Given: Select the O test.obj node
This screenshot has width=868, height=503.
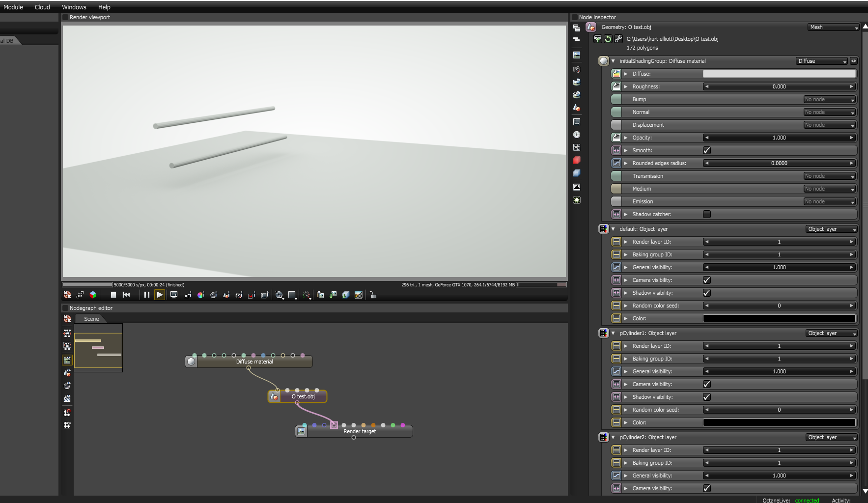Looking at the screenshot, I should point(297,396).
